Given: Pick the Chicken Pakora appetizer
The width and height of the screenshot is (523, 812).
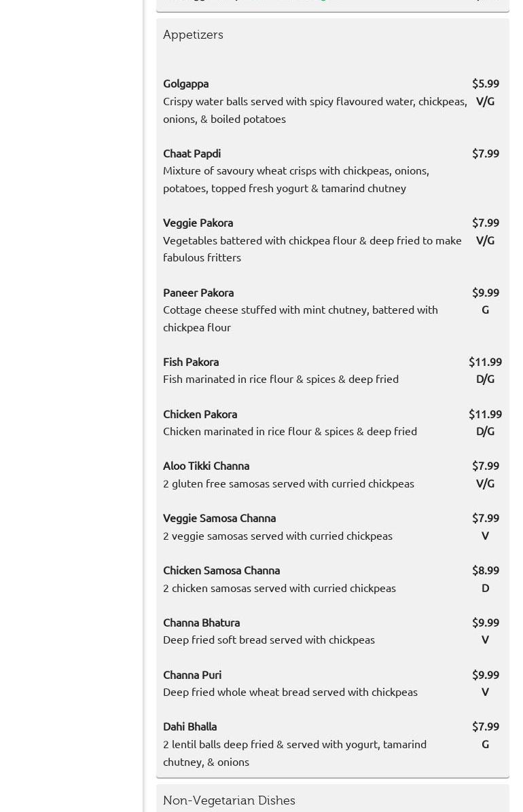Looking at the screenshot, I should [x=200, y=414].
